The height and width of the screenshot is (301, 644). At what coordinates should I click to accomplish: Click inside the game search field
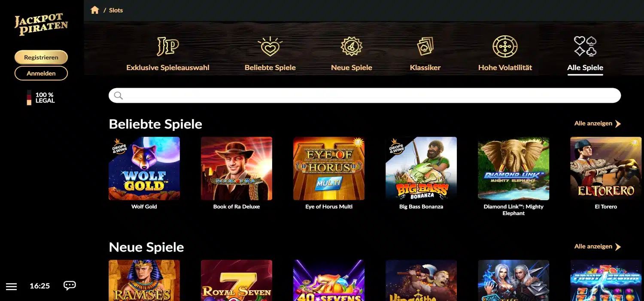pyautogui.click(x=365, y=95)
